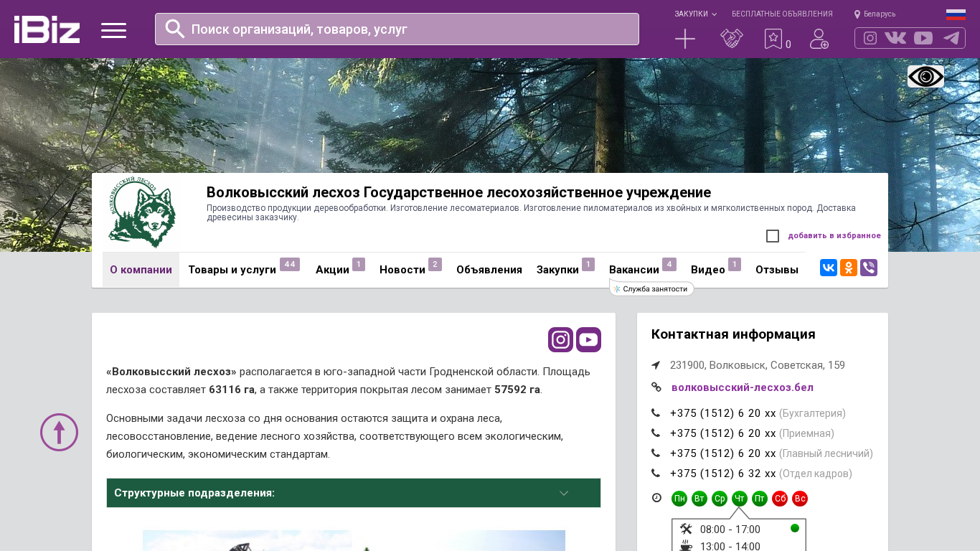Open Telegram icon in header
The height and width of the screenshot is (551, 980).
coord(951,38)
